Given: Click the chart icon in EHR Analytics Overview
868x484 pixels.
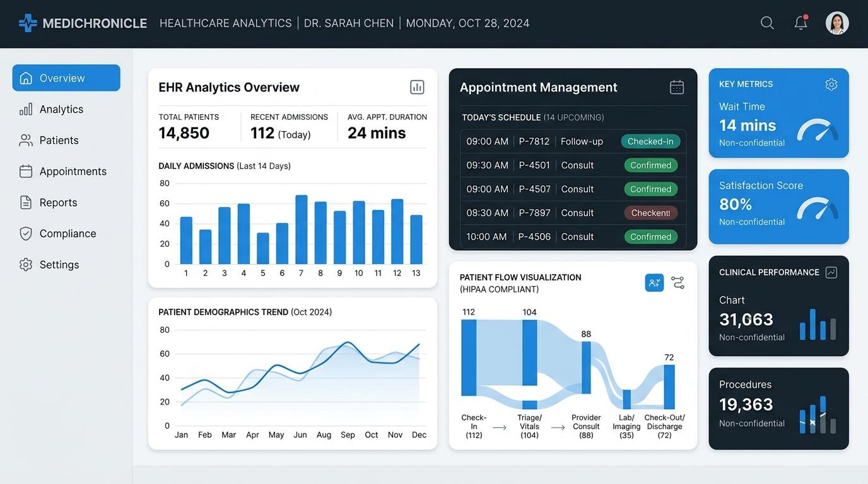Looking at the screenshot, I should [x=417, y=87].
